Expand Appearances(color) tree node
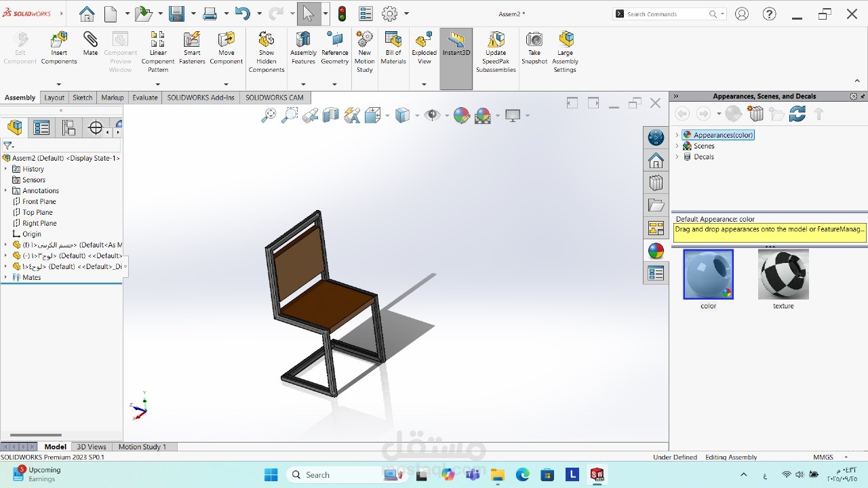Viewport: 868px width, 488px height. pos(677,135)
